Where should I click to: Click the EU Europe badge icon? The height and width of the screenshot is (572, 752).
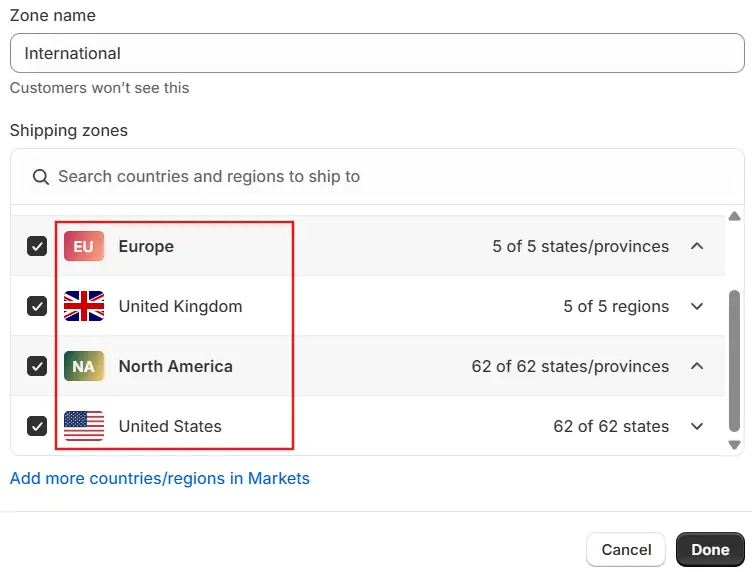[x=84, y=246]
